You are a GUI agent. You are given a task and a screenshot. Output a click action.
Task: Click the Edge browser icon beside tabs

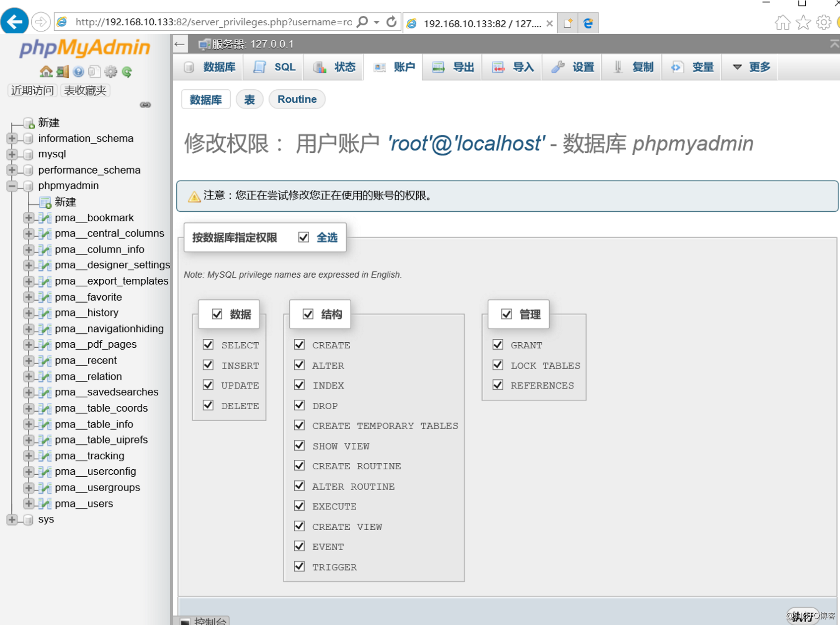click(x=588, y=23)
